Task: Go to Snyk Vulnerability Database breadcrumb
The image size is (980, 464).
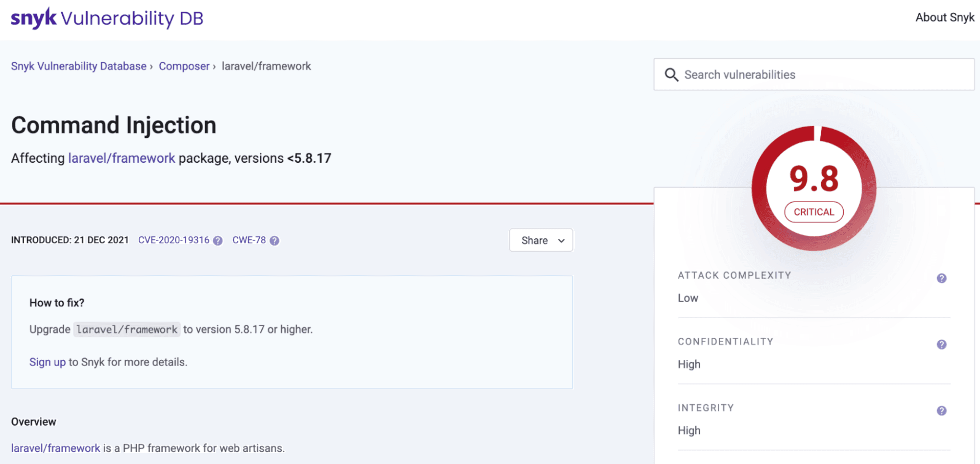Action: 79,66
